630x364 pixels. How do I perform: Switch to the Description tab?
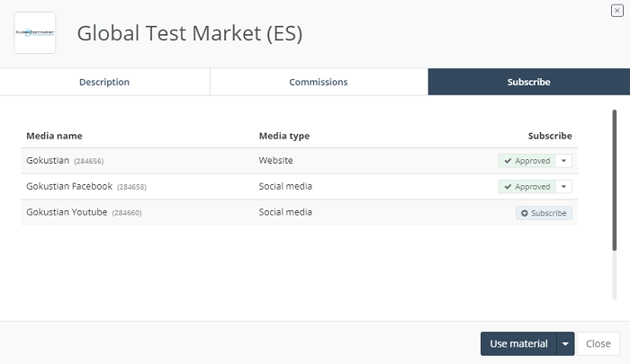tap(104, 82)
